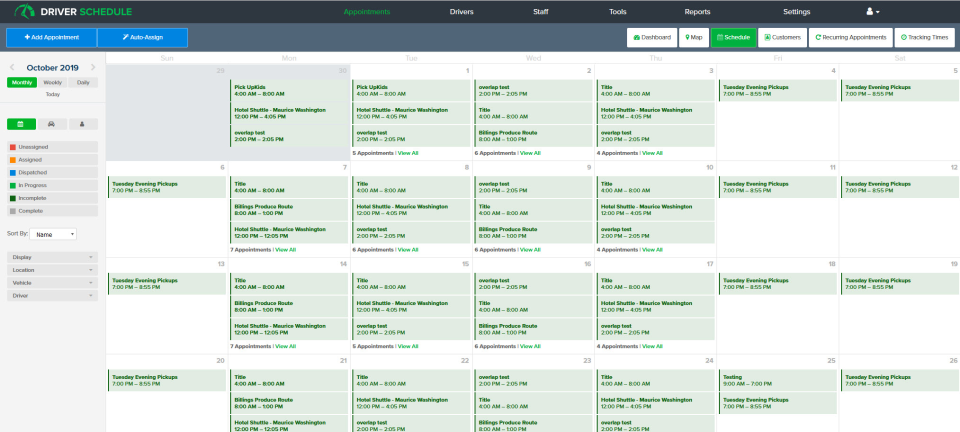Click the blue Dispatched color swatch

pos(13,173)
